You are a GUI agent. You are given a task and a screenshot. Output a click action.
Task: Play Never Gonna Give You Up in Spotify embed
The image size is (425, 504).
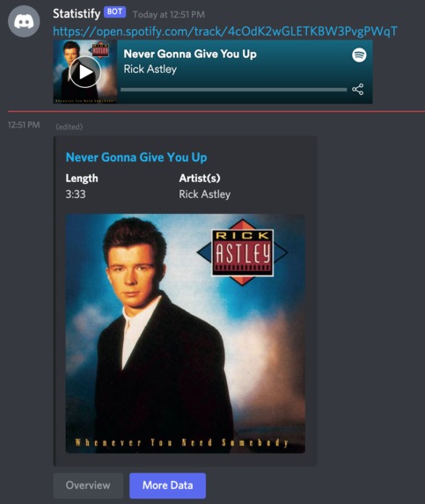point(84,72)
